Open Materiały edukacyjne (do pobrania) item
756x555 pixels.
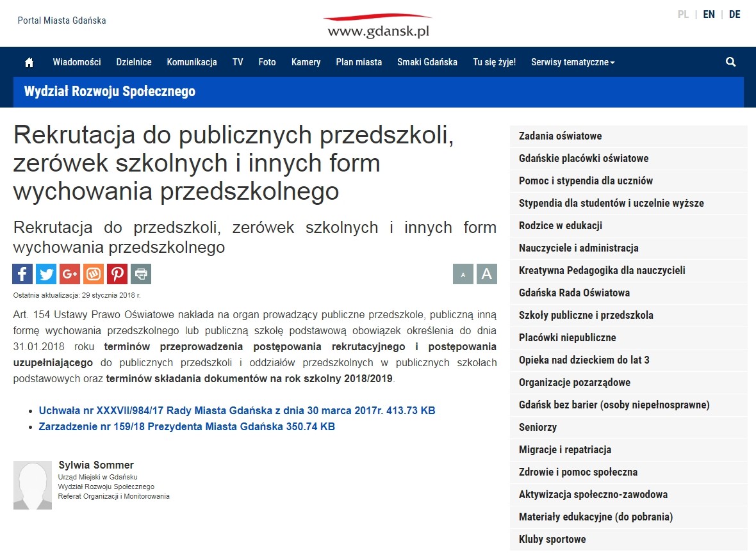tap(629, 517)
